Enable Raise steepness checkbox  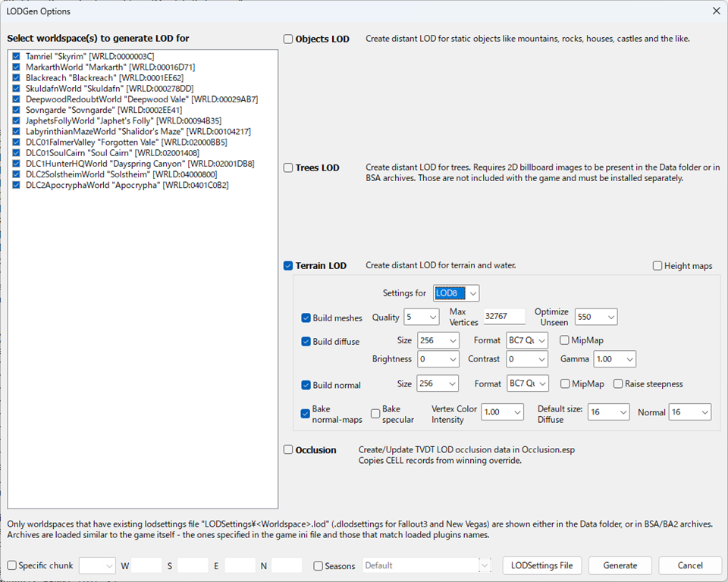point(618,383)
